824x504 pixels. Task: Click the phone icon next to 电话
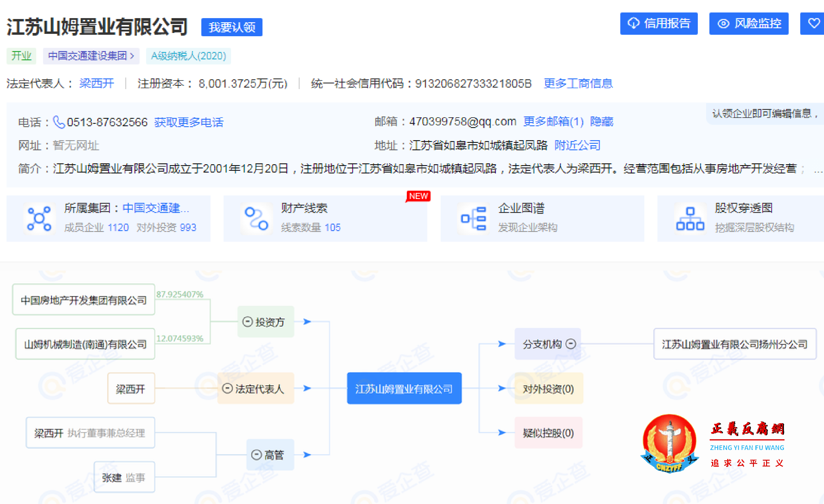pyautogui.click(x=58, y=122)
